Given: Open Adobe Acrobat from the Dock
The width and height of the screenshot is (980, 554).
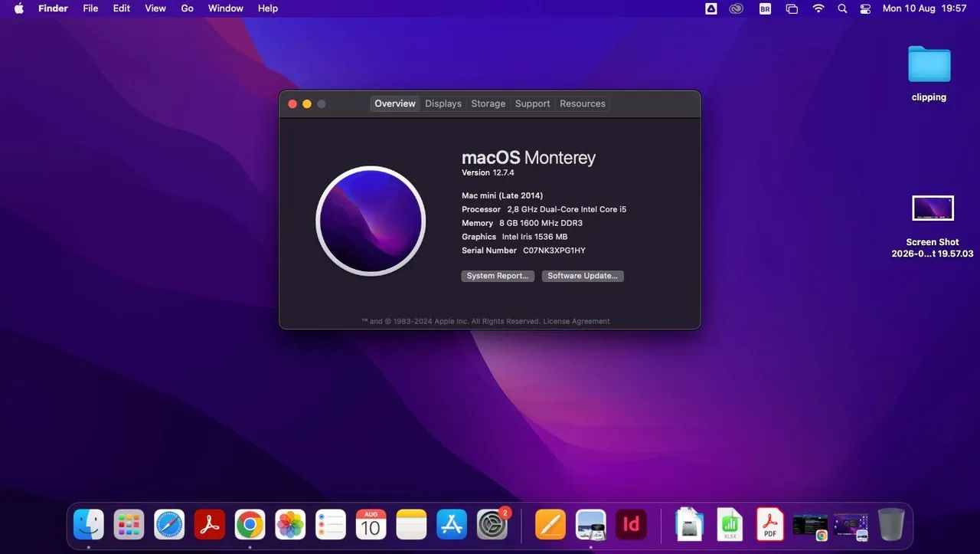Looking at the screenshot, I should click(210, 525).
